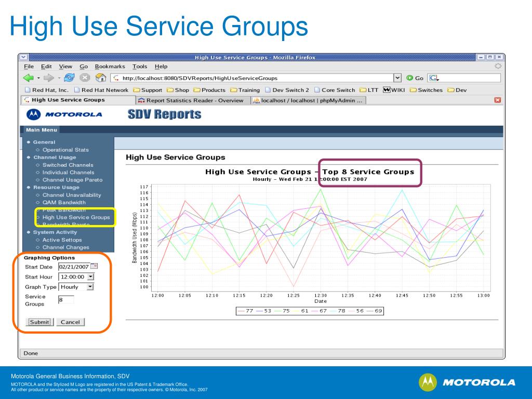Open the Start Hour dropdown
This screenshot has height=399, width=532.
(76, 277)
